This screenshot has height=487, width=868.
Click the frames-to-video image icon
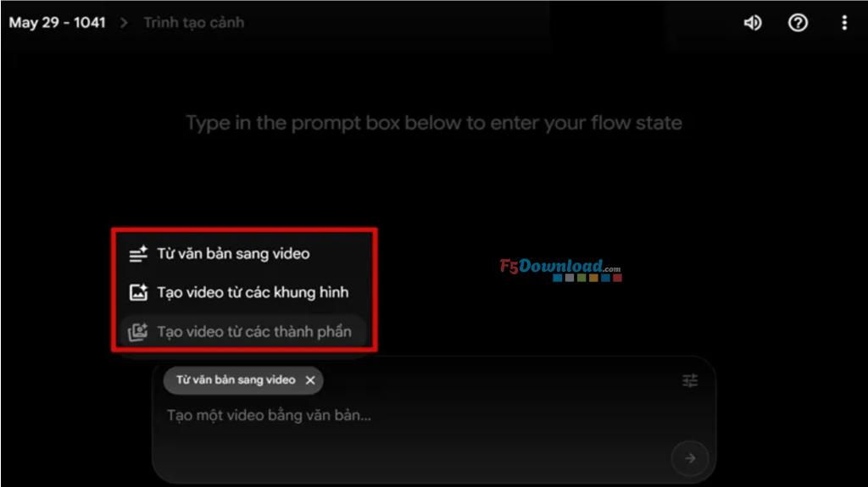point(138,292)
